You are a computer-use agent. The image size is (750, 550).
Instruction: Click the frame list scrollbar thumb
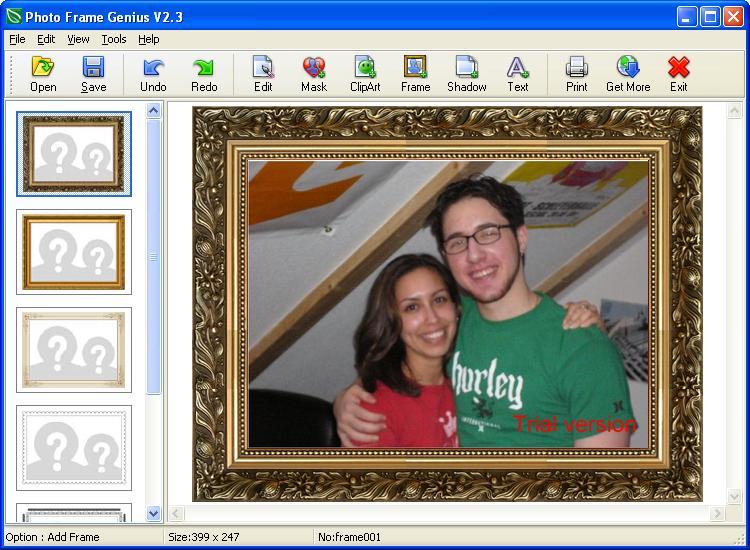click(x=154, y=257)
